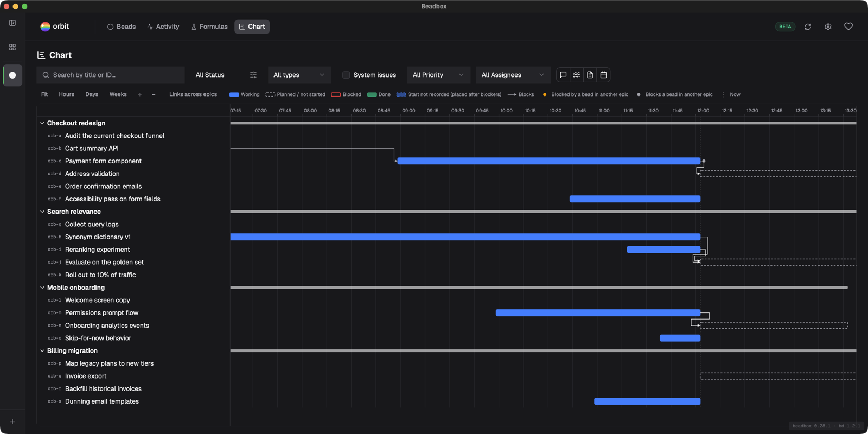Click the Dunning email templates bar

coord(647,401)
